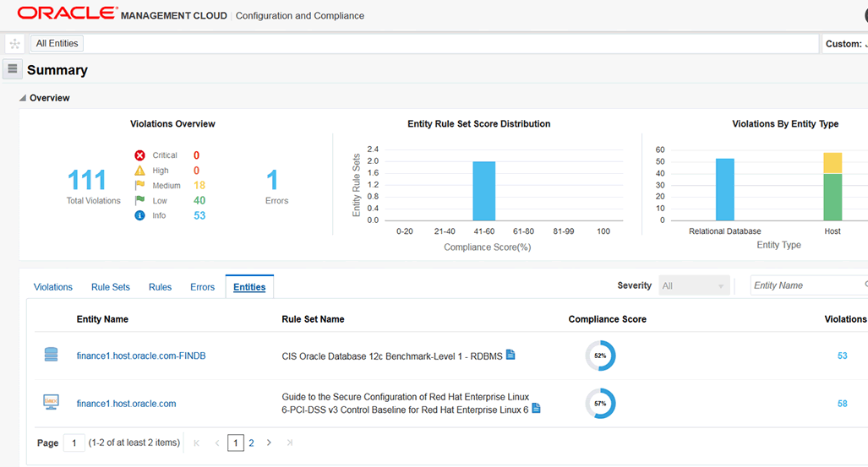The width and height of the screenshot is (868, 467).
Task: Click the Page number input field
Action: click(74, 443)
